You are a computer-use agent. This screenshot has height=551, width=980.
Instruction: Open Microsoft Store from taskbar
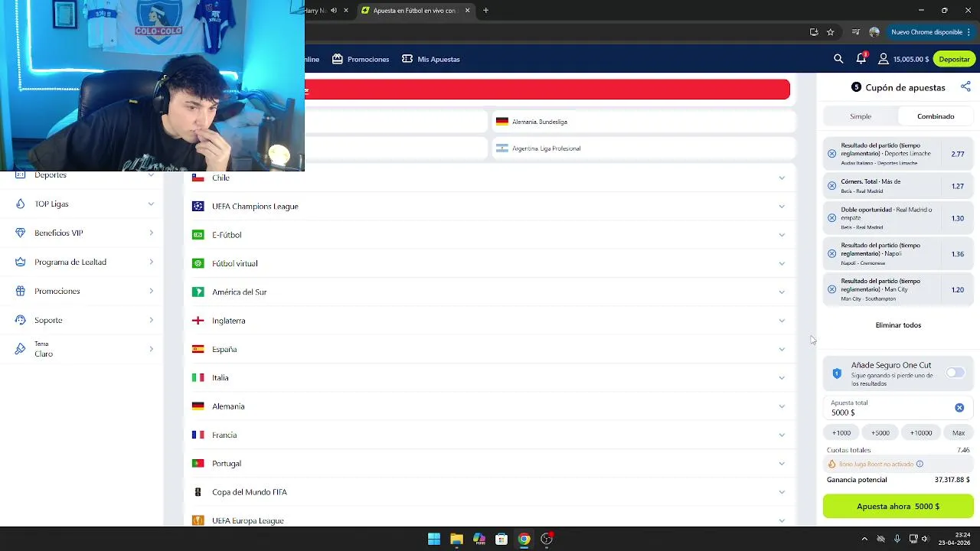pyautogui.click(x=501, y=539)
